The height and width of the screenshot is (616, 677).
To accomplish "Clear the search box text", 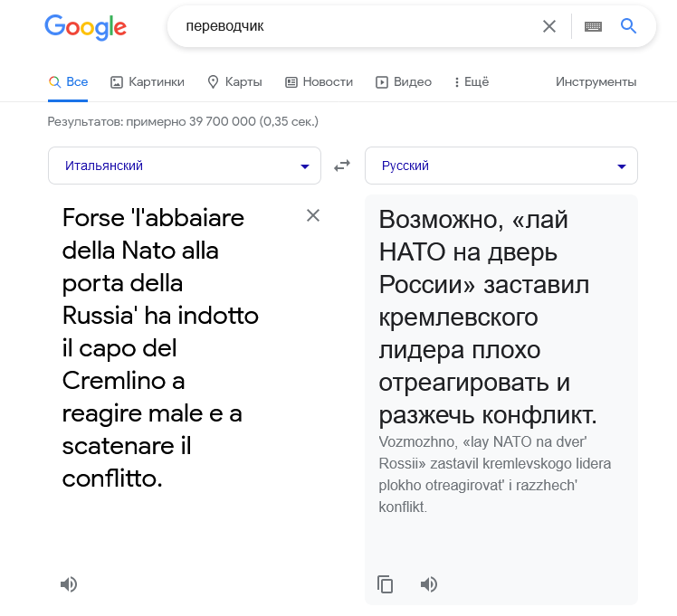I will pyautogui.click(x=549, y=26).
